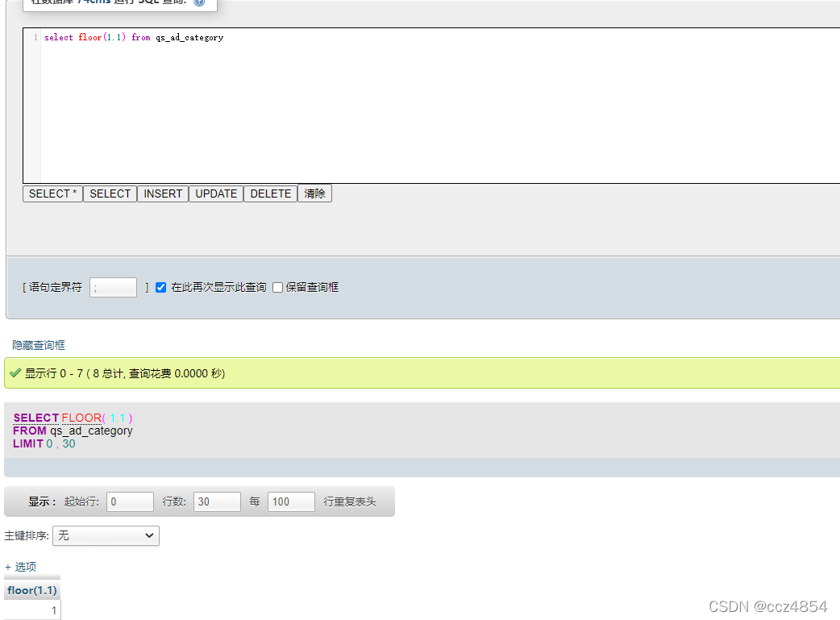Expand the + 选项 section

click(20, 567)
